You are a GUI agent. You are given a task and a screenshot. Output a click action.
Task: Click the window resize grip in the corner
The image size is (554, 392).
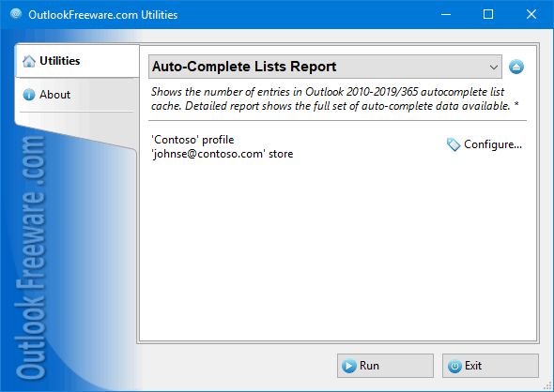coord(547,386)
